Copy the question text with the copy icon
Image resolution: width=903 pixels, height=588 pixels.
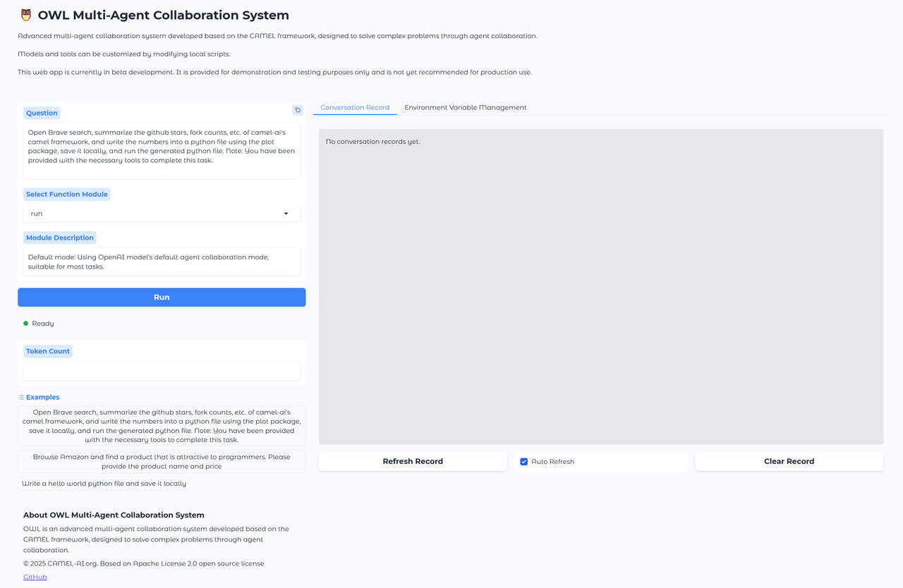click(297, 110)
